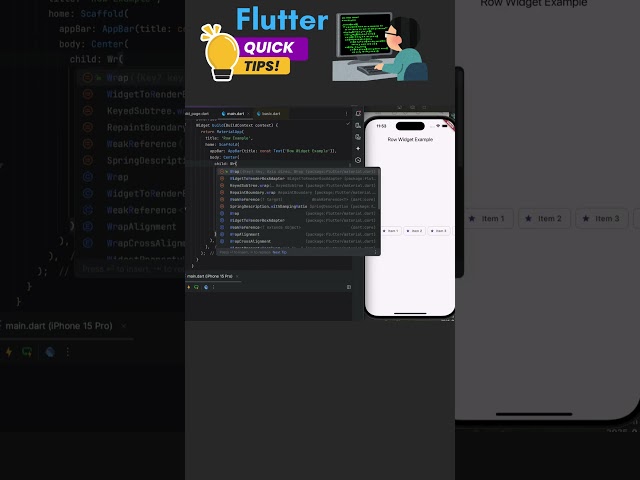Open the blue DevTools icon in the center IDE

coord(206,287)
